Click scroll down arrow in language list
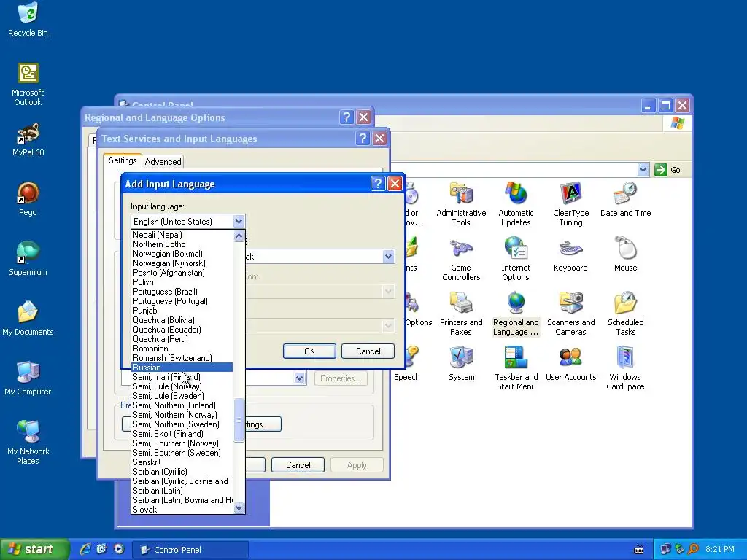Viewport: 747px width, 560px height. (239, 508)
